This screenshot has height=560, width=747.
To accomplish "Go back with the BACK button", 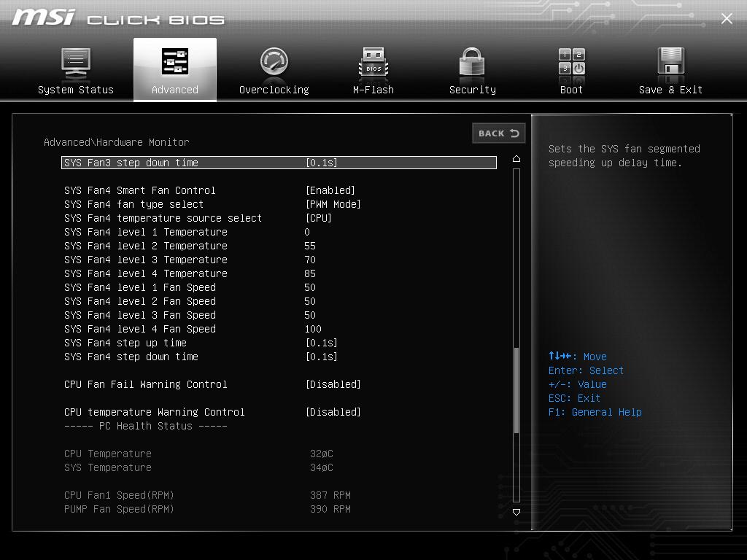I will (x=499, y=133).
